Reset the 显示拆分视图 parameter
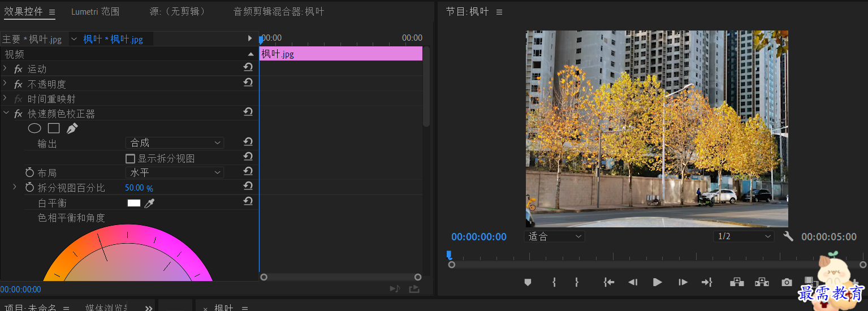Screen dimensions: 868x311 point(248,157)
